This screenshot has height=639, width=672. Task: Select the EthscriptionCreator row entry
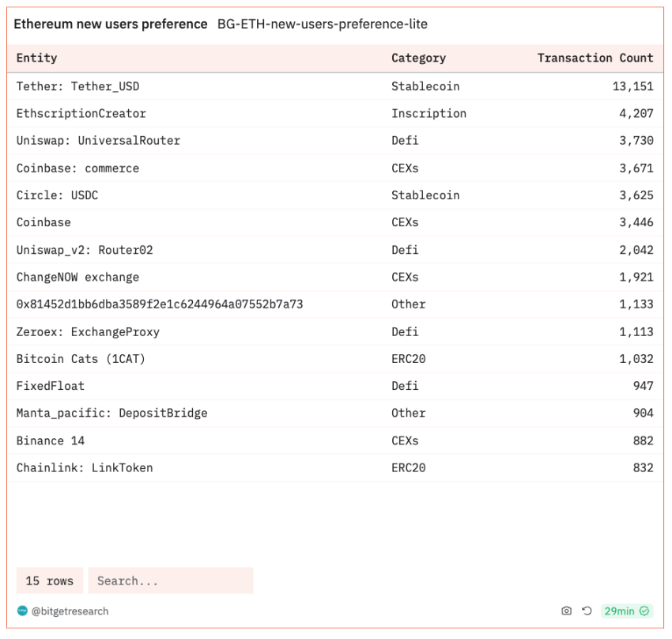click(x=81, y=113)
